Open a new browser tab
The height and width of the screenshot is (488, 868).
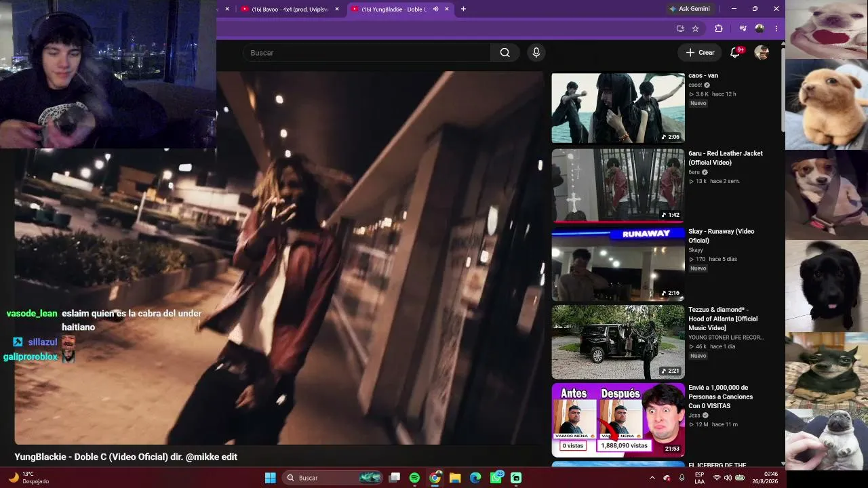point(463,9)
